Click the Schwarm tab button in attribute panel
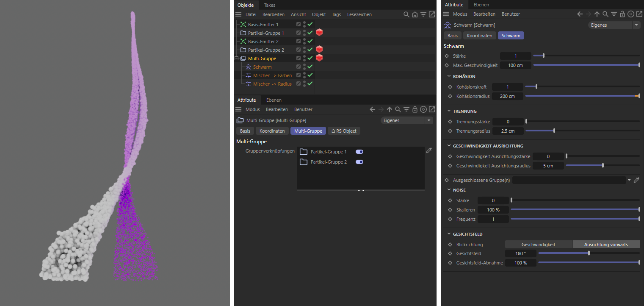 tap(511, 36)
